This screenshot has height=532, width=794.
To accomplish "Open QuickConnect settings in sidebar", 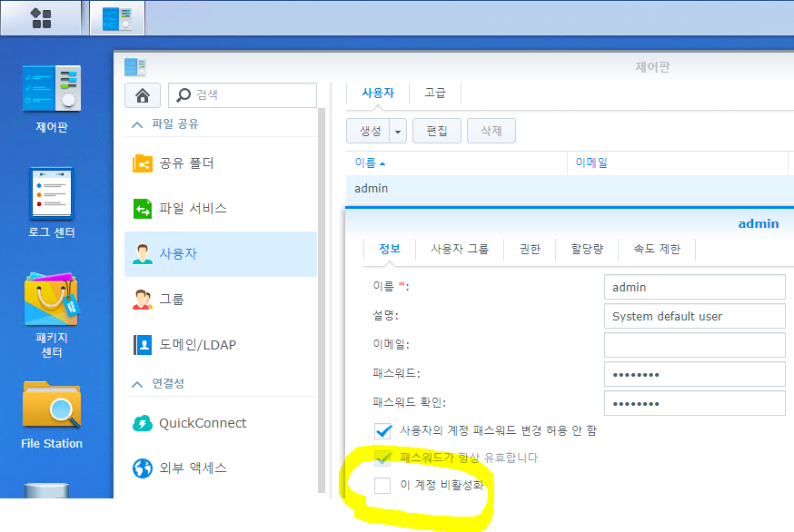I will pyautogui.click(x=221, y=423).
